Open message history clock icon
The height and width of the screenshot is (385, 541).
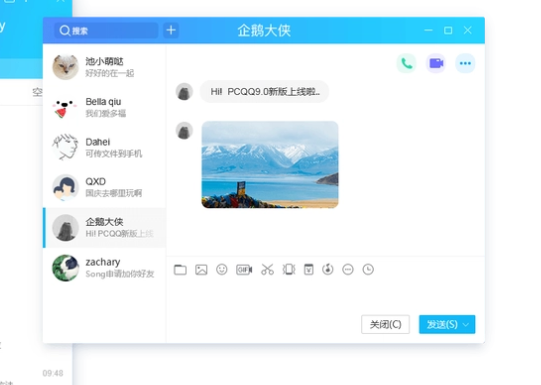[x=368, y=269]
